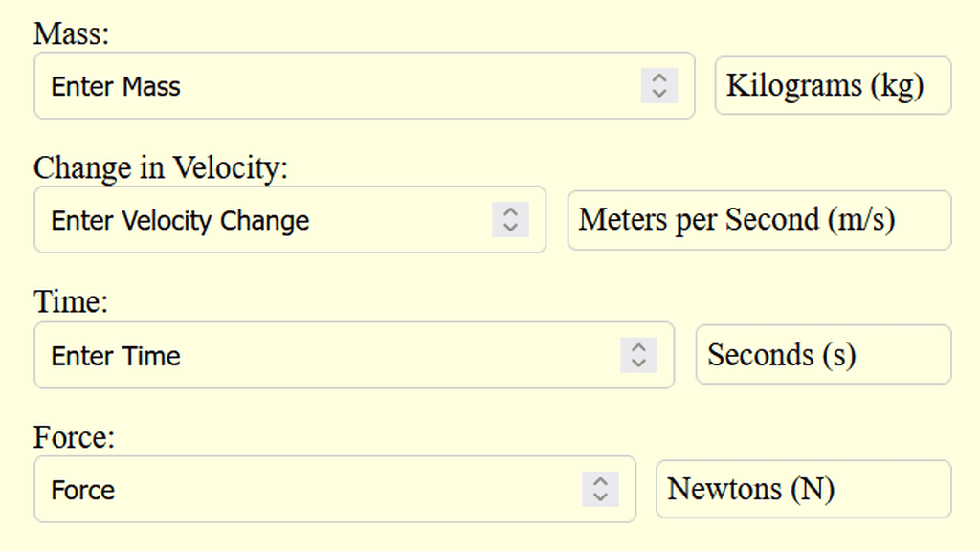Click the Enter Time input field
980x551 pixels.
point(325,356)
